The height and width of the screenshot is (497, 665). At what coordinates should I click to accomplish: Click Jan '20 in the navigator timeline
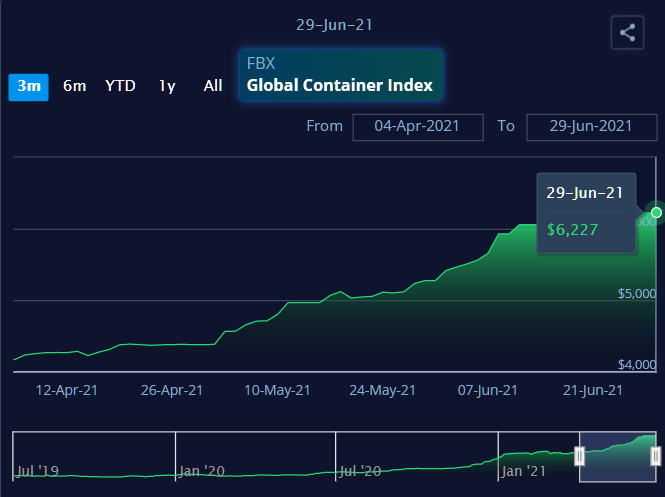click(201, 469)
